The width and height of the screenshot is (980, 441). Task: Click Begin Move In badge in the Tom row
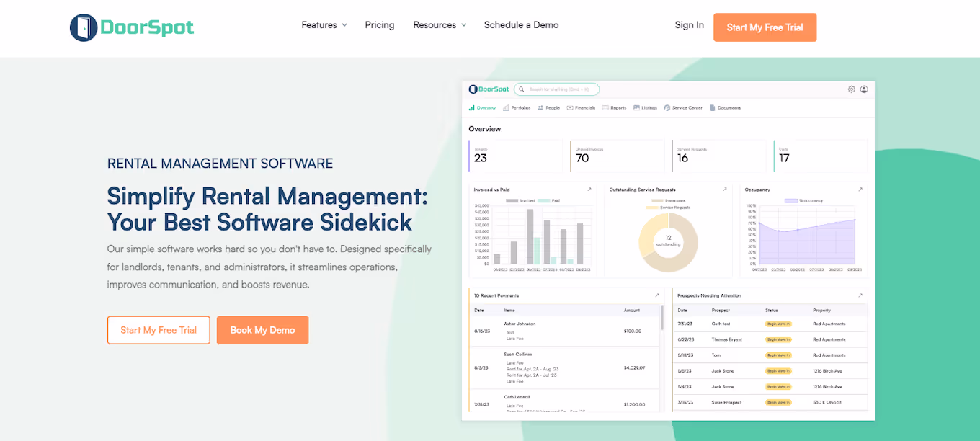click(778, 355)
